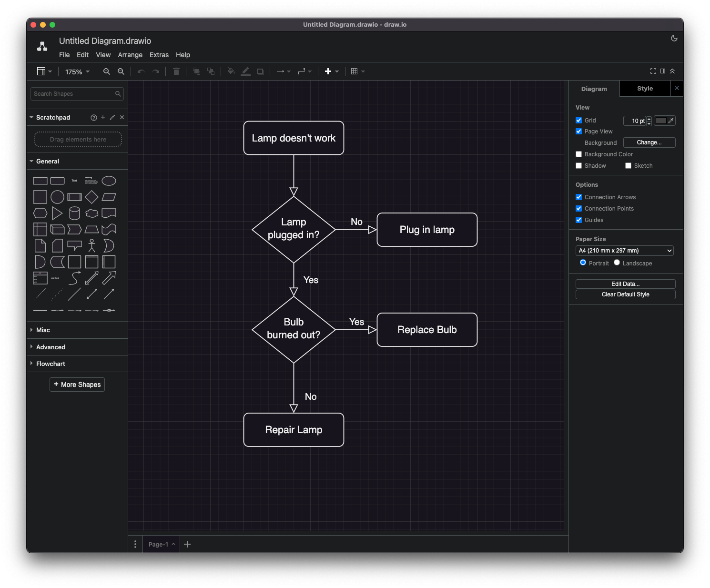Select the cloud shape in the General palette
Viewport: 710px width, 588px height.
pyautogui.click(x=91, y=213)
